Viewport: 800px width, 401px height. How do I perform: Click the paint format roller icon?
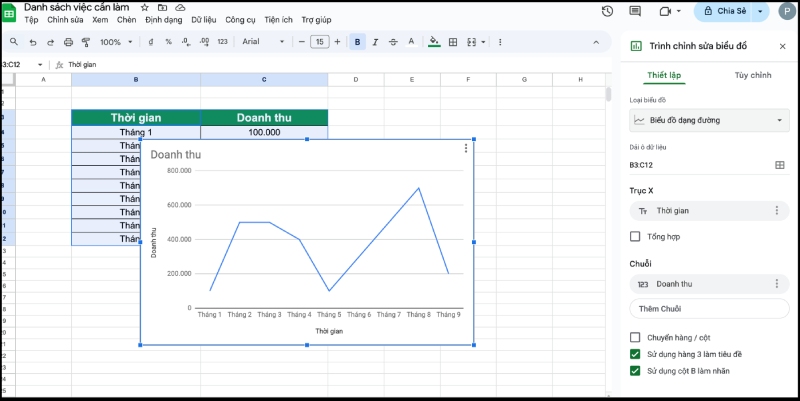(86, 42)
